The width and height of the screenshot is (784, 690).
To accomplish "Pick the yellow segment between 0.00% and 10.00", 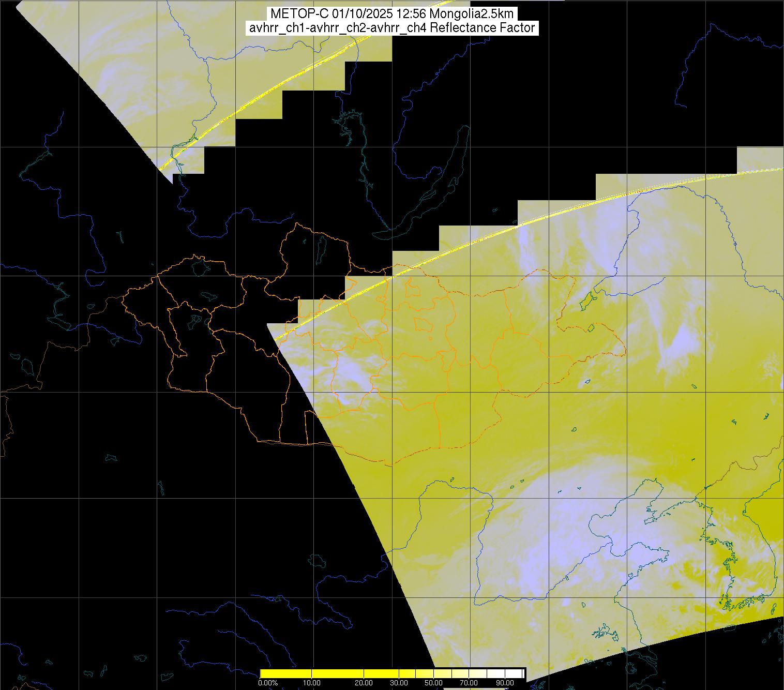I will (x=286, y=673).
